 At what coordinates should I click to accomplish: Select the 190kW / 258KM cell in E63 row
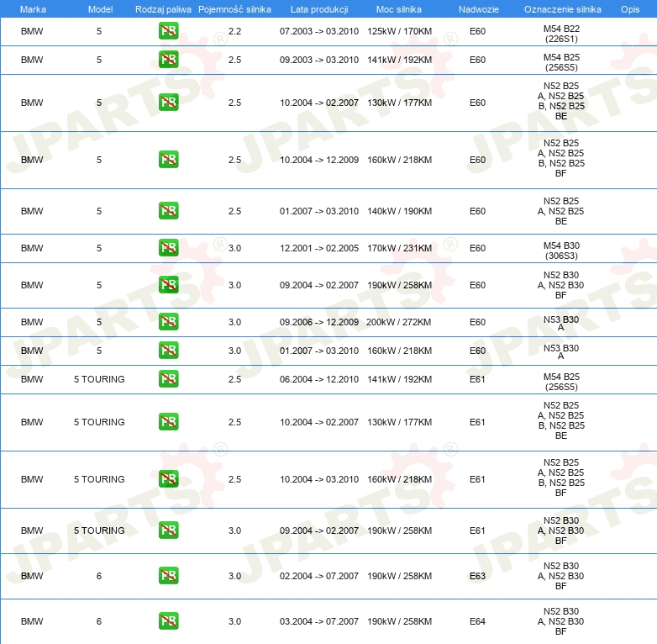point(399,576)
